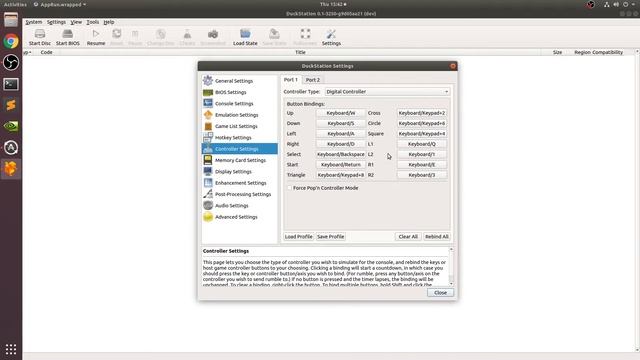Open the Settings menu in menu bar
Viewport: 640px width, 360px height.
pos(56,22)
